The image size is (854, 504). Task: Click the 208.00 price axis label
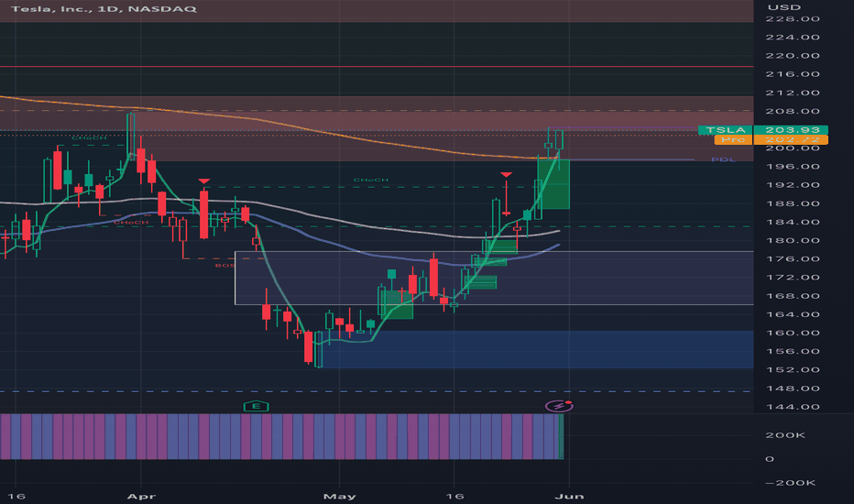click(x=793, y=111)
